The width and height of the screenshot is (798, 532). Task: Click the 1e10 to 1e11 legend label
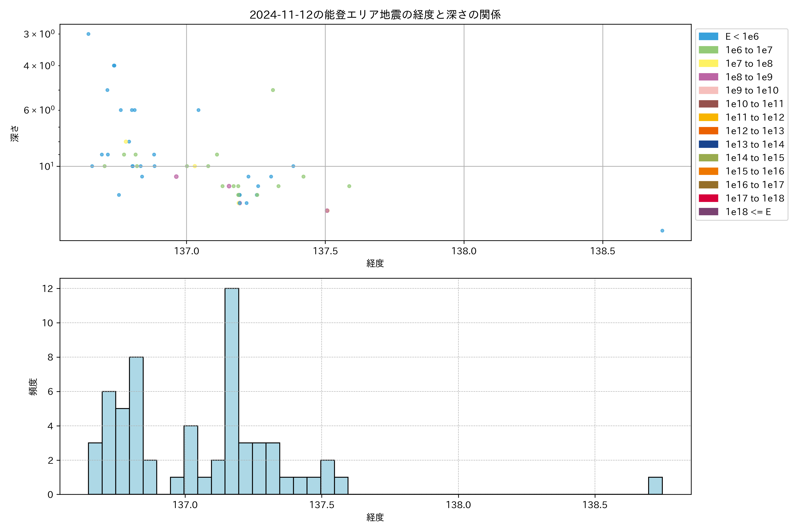click(754, 104)
